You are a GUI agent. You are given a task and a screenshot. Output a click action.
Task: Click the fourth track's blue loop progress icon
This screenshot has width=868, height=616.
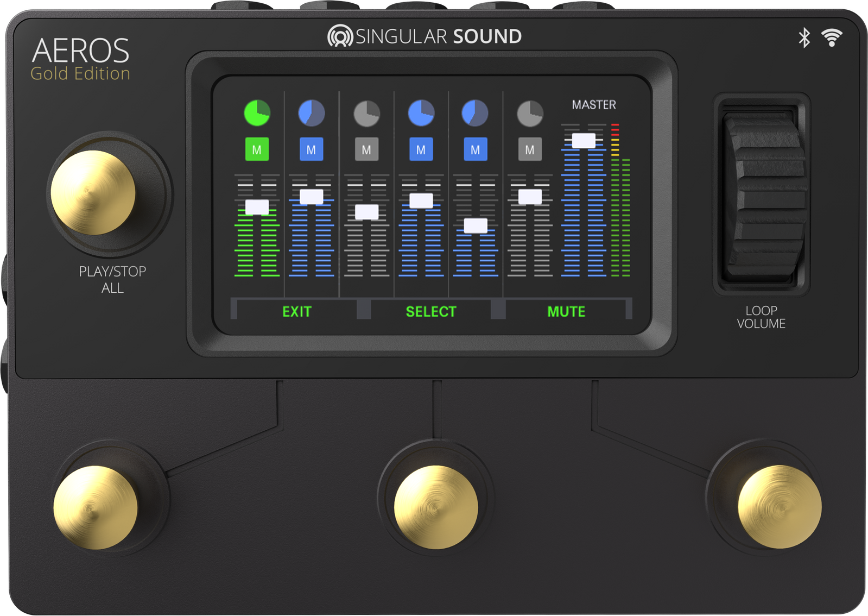pos(421,113)
